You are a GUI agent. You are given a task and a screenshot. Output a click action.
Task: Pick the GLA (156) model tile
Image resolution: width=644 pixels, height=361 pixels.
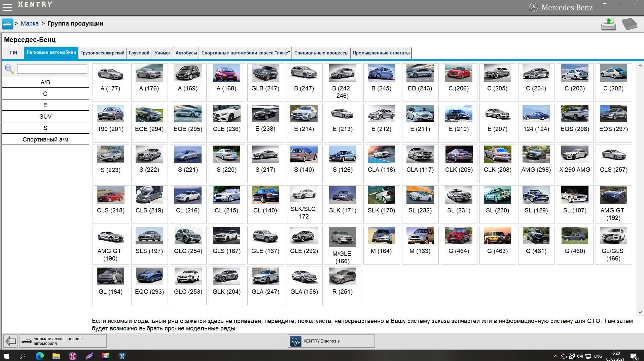304,286
